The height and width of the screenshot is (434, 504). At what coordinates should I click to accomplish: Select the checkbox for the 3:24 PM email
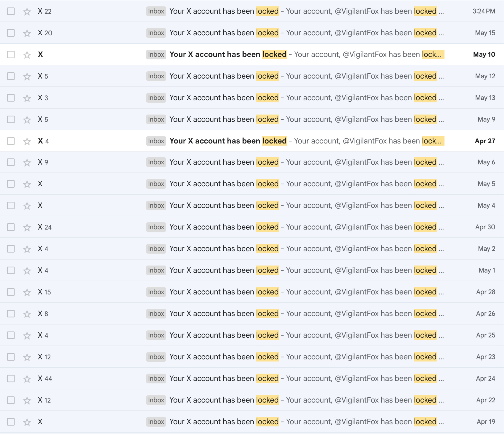click(11, 11)
